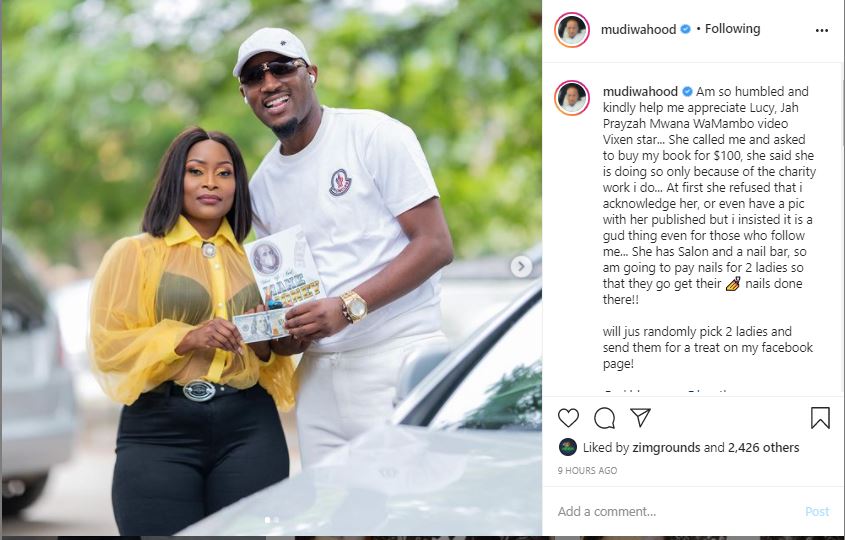Image resolution: width=845 pixels, height=540 pixels.
Task: Select the second carousel dot indicator
Action: coord(276,520)
